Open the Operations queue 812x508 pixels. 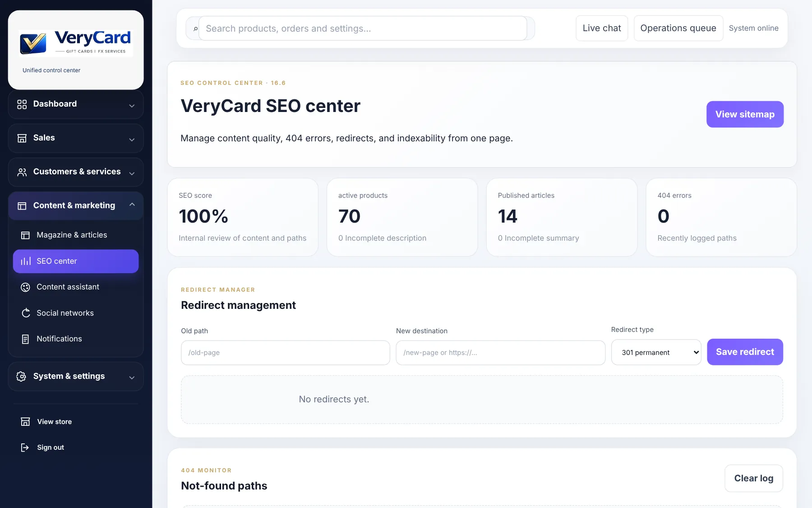pyautogui.click(x=678, y=28)
